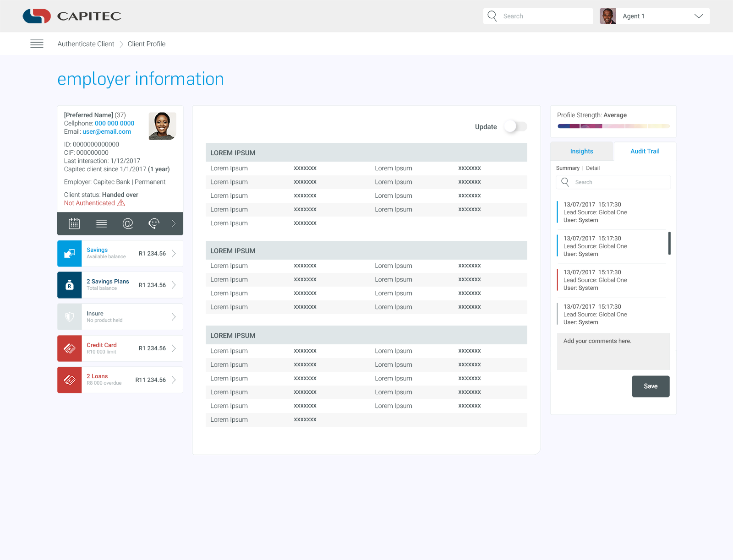The image size is (733, 560).
Task: Click the Credit Card label
Action: [x=102, y=345]
